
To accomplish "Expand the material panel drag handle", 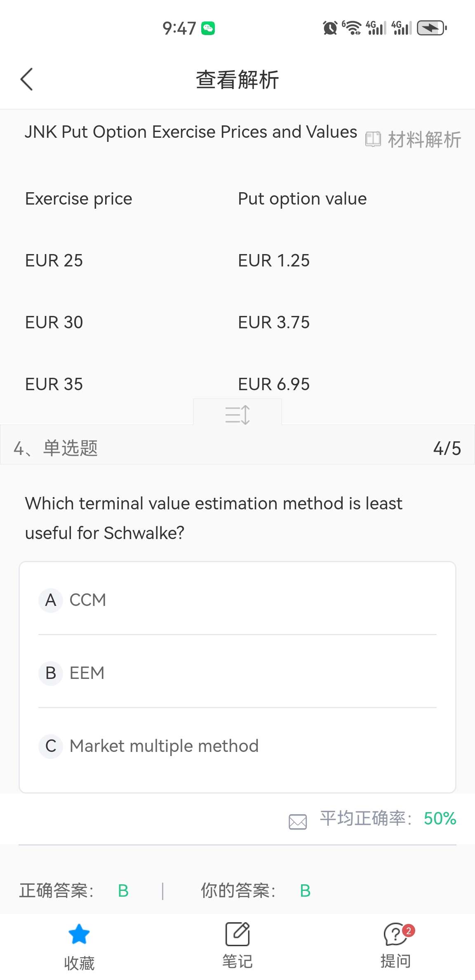I will tap(237, 414).
